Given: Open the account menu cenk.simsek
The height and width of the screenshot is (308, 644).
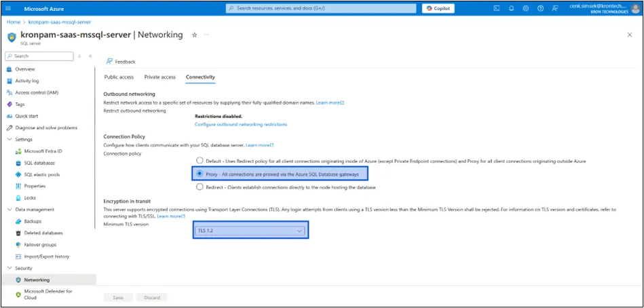Looking at the screenshot, I should click(x=605, y=8).
